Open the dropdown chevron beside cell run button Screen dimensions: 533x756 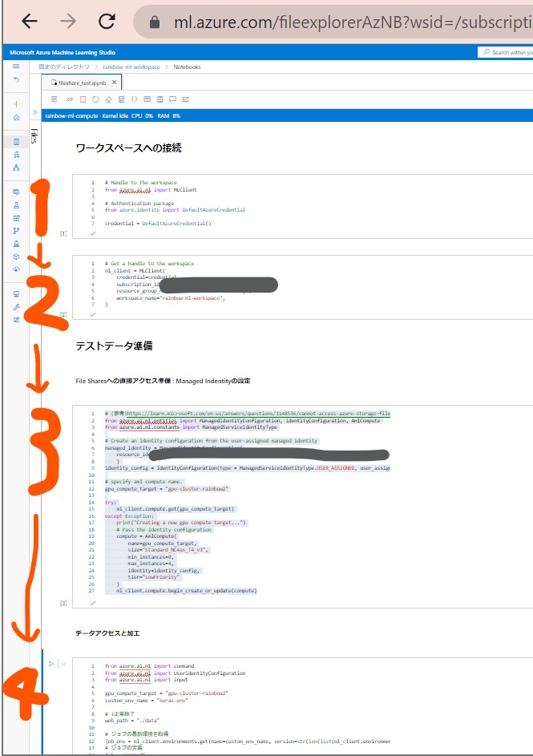click(x=63, y=664)
